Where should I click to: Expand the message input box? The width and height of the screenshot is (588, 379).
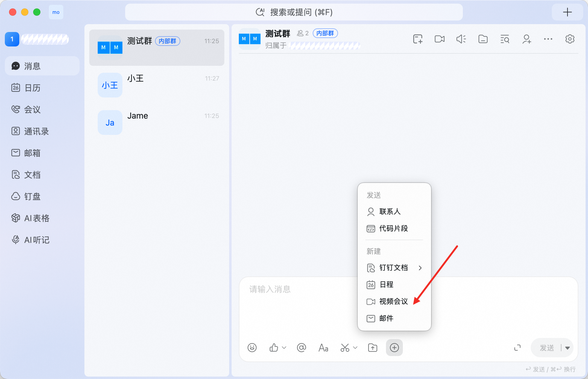[517, 348]
